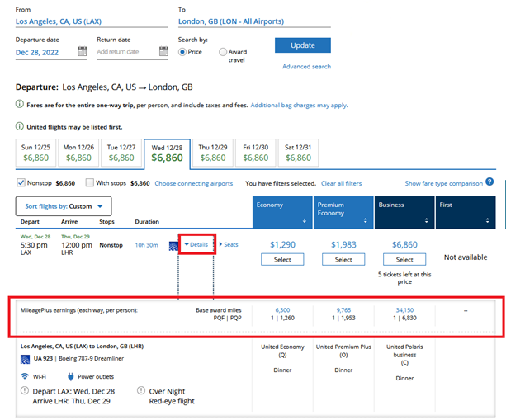Click the Not available First class text
The height and width of the screenshot is (420, 506).
[466, 257]
